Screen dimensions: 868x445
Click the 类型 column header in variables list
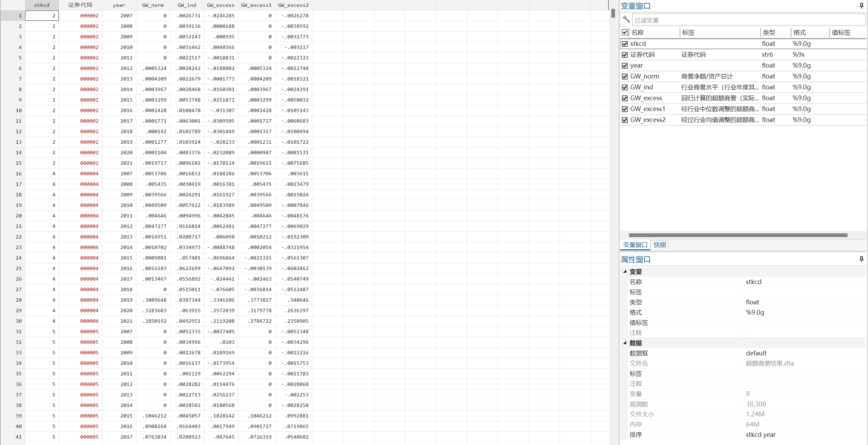pyautogui.click(x=769, y=33)
